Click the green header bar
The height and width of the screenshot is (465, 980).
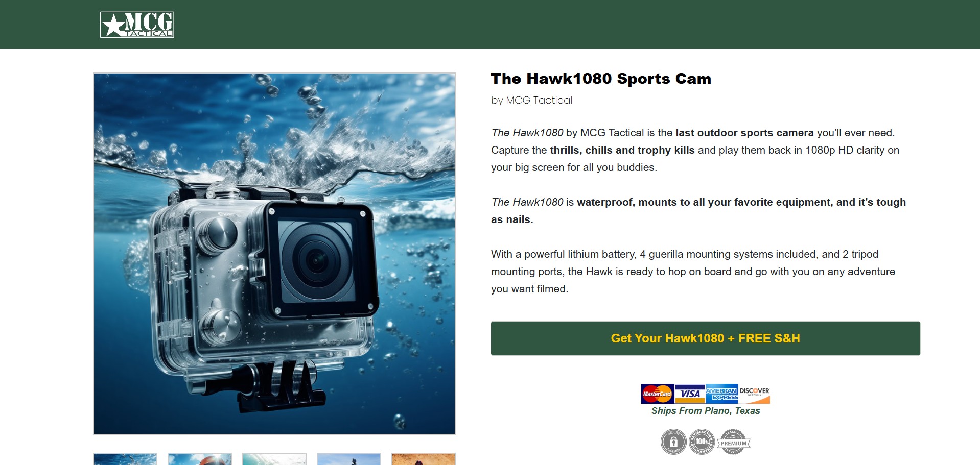point(490,25)
